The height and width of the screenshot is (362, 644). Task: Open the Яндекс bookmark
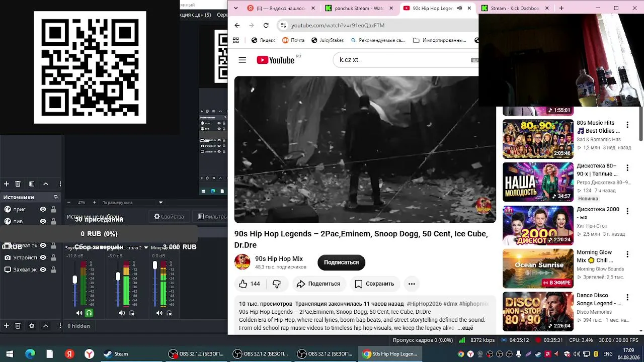click(x=263, y=40)
